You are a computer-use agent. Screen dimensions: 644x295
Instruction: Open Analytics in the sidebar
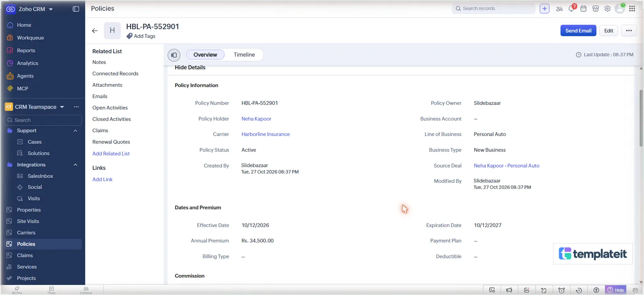pos(27,63)
